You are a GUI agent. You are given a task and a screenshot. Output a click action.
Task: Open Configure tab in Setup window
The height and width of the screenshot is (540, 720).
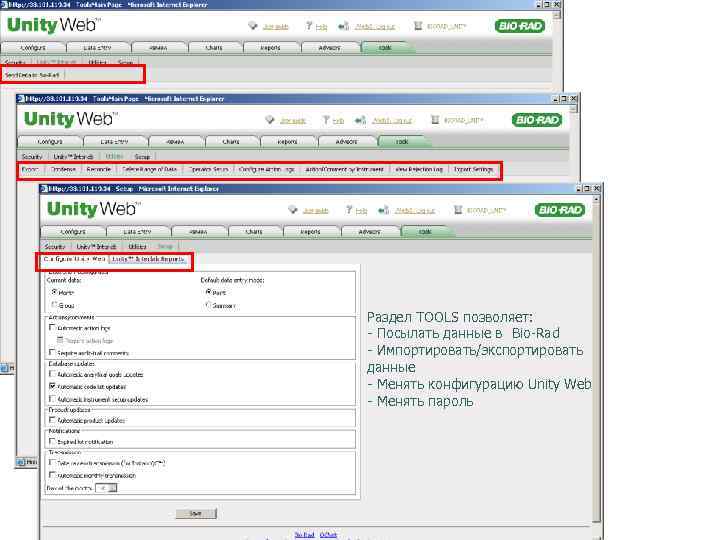73,232
